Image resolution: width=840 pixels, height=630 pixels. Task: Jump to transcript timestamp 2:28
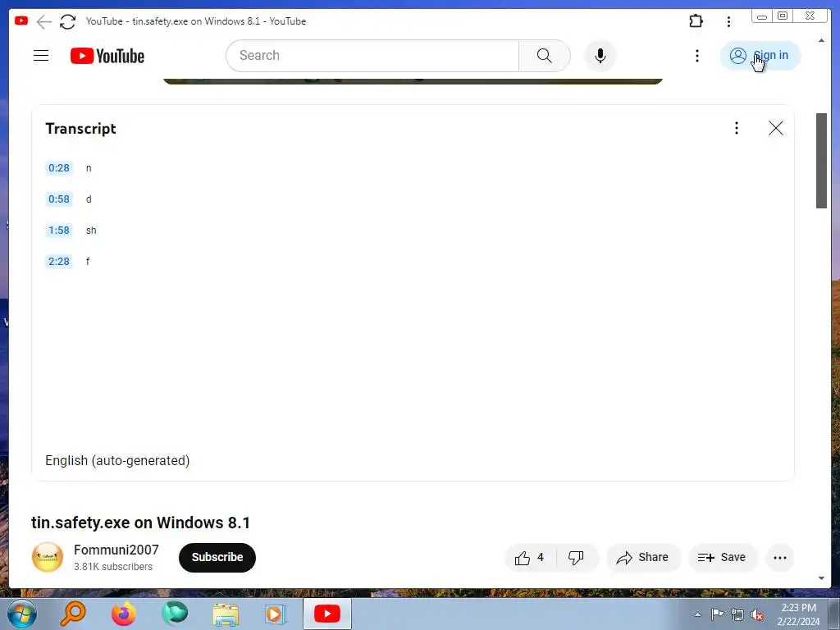point(59,262)
